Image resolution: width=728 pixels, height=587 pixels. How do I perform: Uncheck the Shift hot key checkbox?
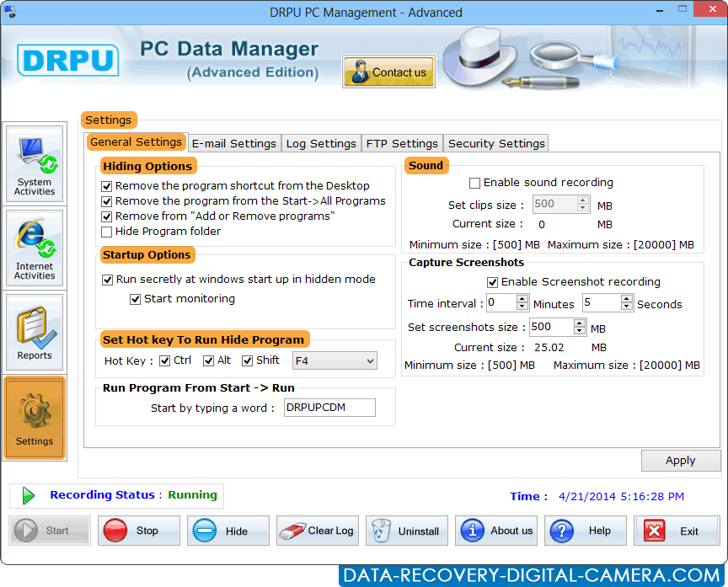pos(247,360)
